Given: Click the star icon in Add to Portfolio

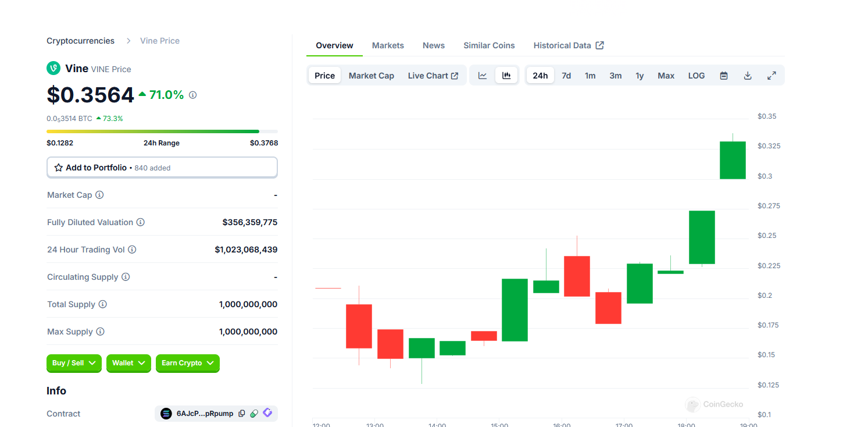Looking at the screenshot, I should click(59, 168).
